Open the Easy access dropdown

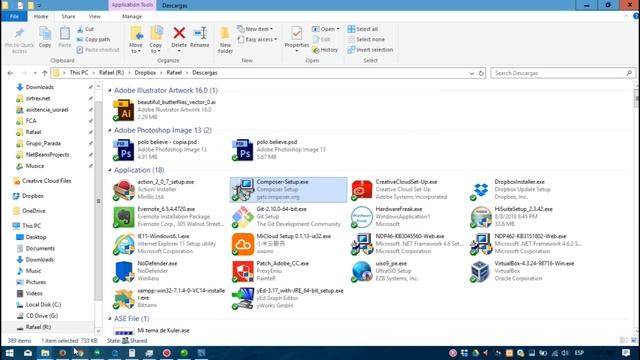click(x=257, y=39)
